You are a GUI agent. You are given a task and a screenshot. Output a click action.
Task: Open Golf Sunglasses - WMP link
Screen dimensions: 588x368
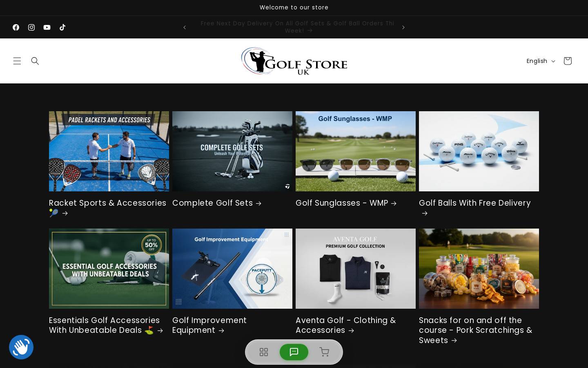coord(346,203)
